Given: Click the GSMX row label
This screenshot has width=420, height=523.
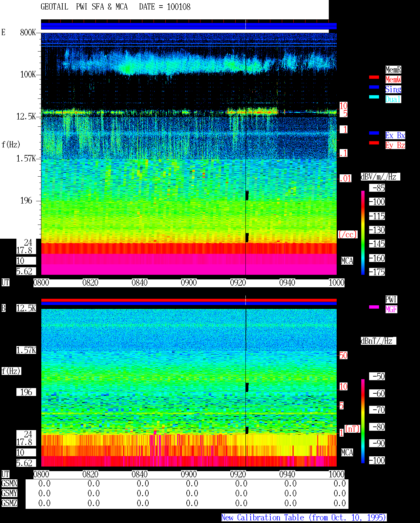Looking at the screenshot, I should click(9, 483).
